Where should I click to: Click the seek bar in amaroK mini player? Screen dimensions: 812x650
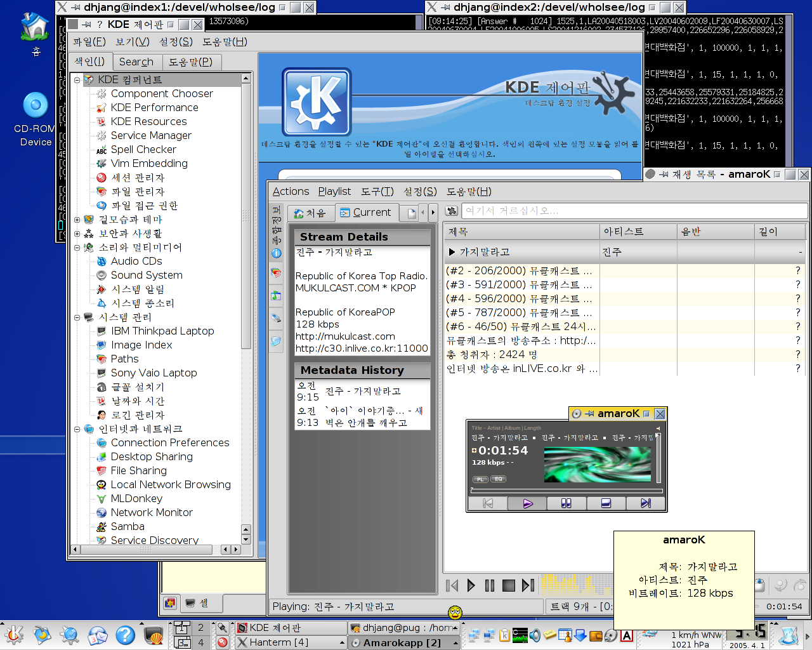[x=566, y=491]
